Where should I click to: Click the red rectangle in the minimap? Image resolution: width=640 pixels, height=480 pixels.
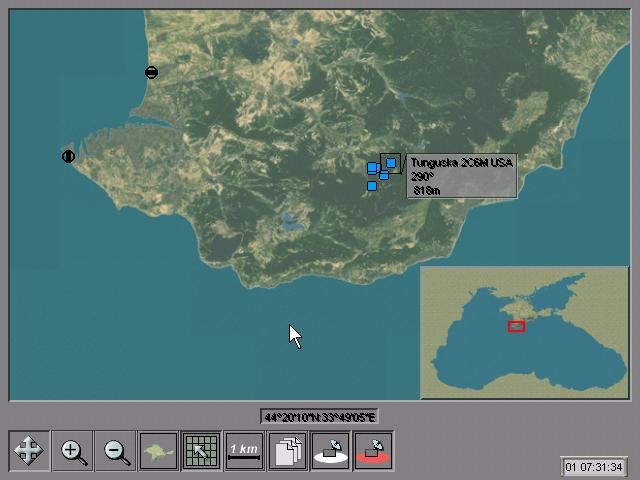516,326
